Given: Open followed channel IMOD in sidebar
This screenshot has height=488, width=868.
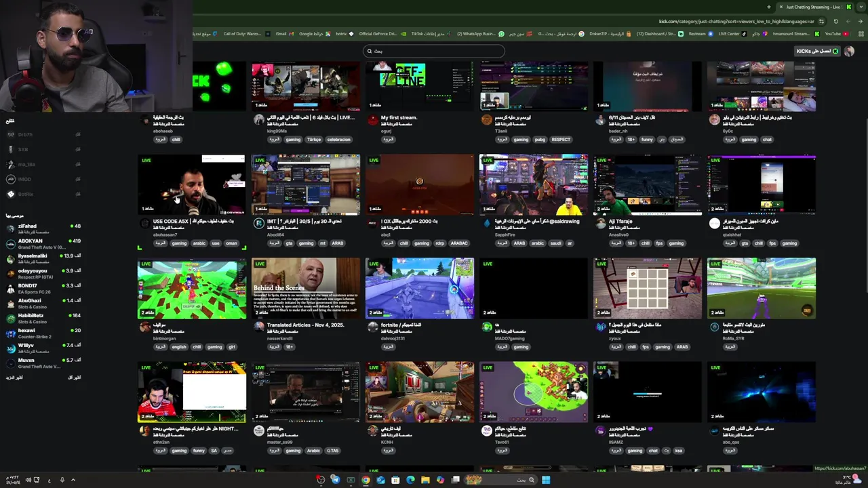Looking at the screenshot, I should pyautogui.click(x=44, y=179).
